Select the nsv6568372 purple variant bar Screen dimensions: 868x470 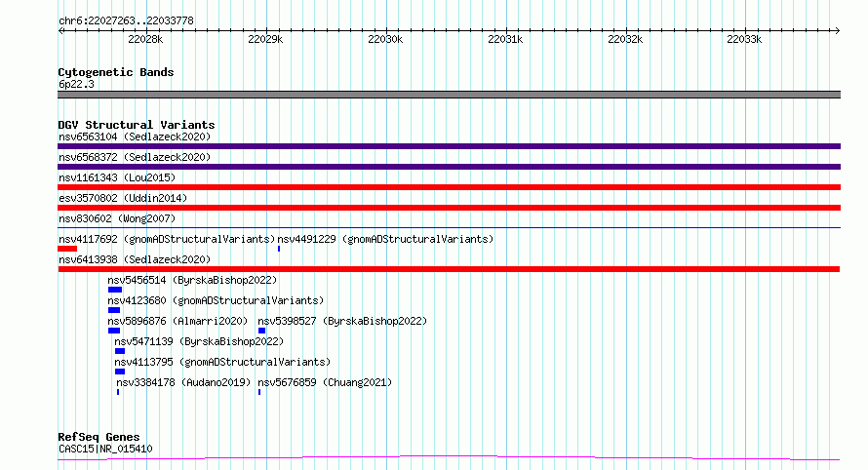click(449, 167)
